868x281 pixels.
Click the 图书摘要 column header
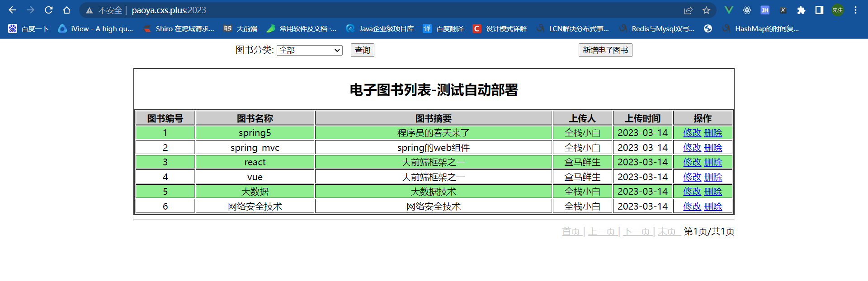pos(434,118)
